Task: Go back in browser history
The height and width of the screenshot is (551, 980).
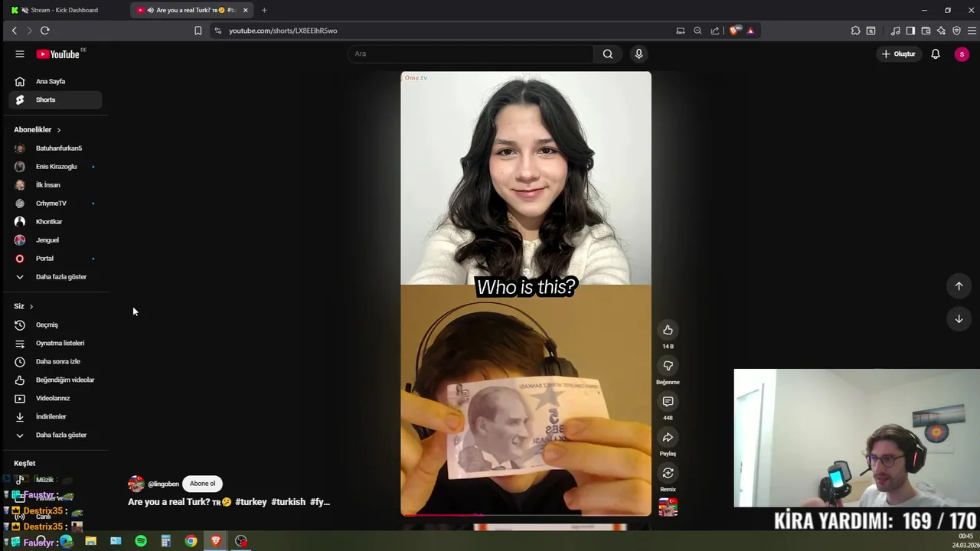Action: tap(14, 31)
